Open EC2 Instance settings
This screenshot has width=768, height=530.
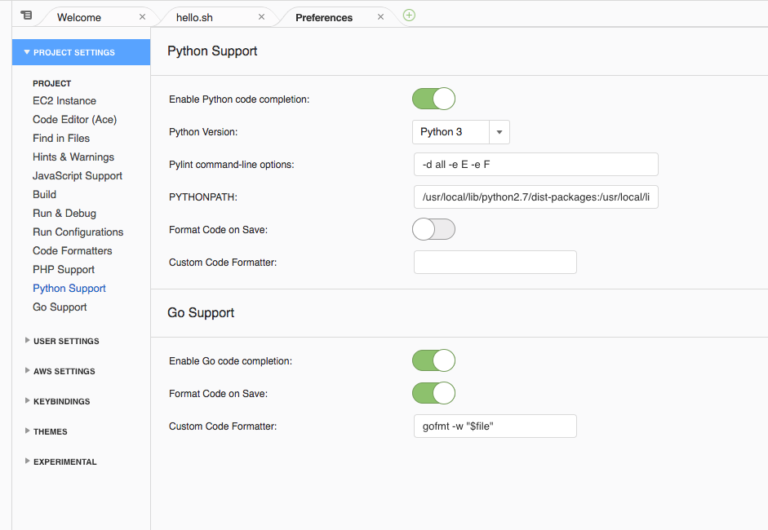64,101
